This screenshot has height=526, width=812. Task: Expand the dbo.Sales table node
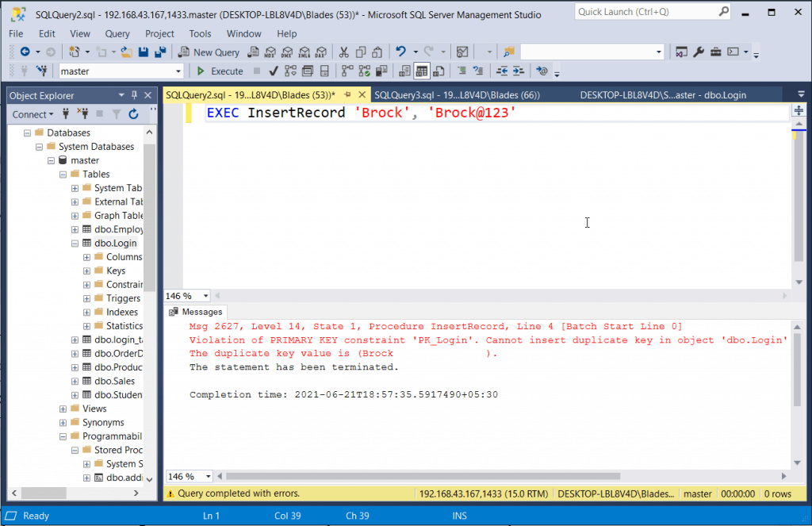coord(73,381)
